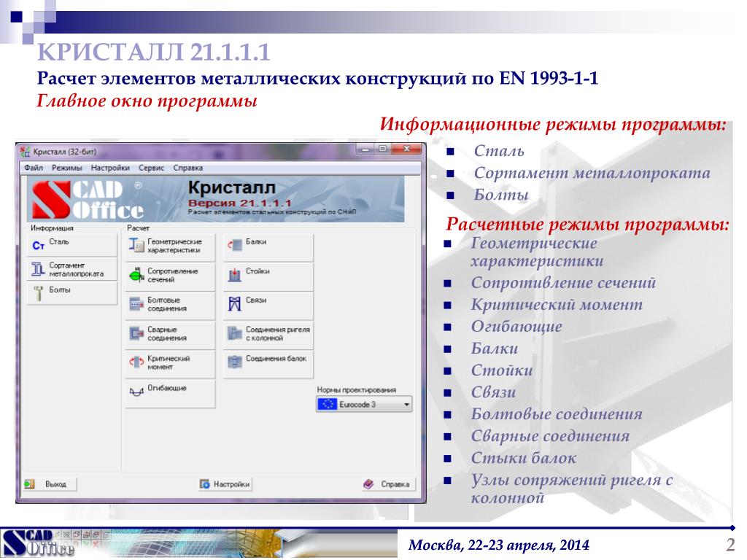
Task: Maximize the Кристалл window
Action: coord(382,149)
